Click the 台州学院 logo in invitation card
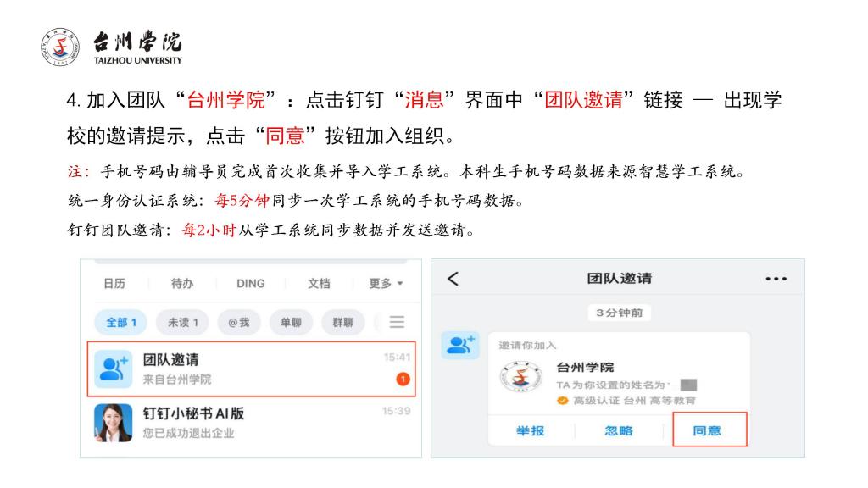 521,377
